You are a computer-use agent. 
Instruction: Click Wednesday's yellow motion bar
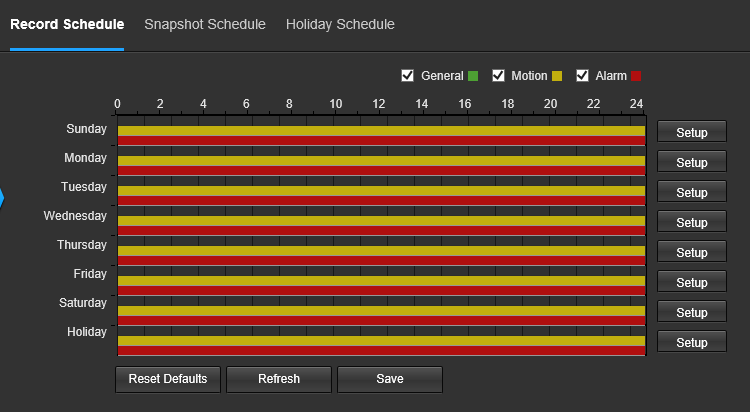381,221
